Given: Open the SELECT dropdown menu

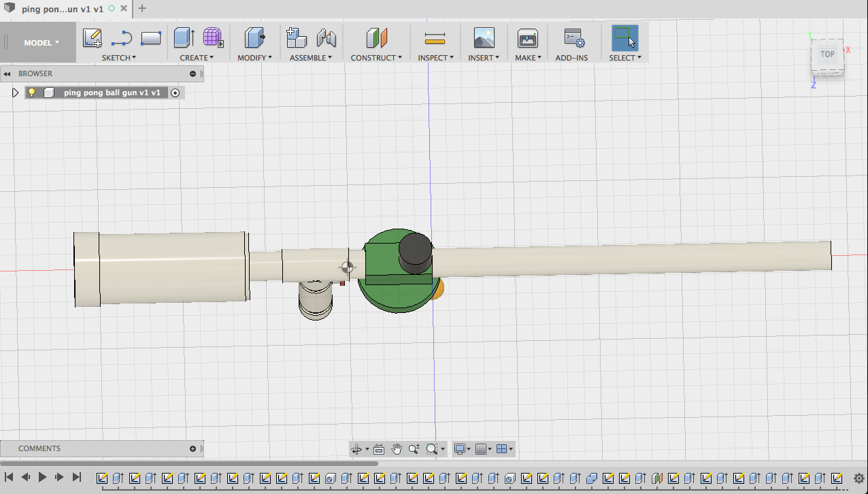Looking at the screenshot, I should pos(625,58).
